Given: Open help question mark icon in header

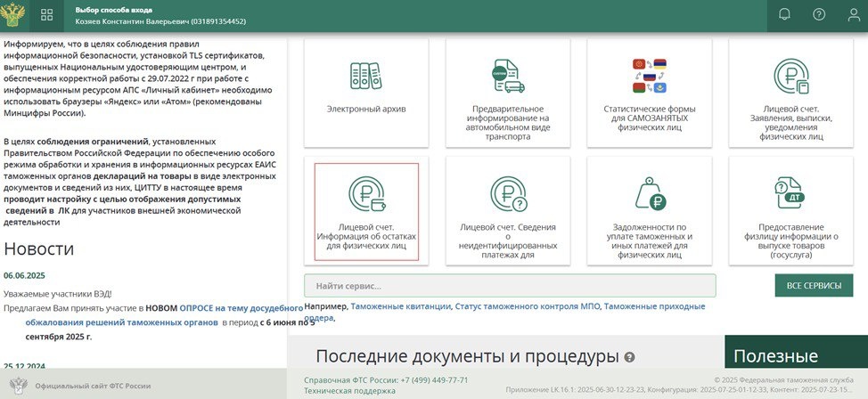Looking at the screenshot, I should tap(819, 14).
